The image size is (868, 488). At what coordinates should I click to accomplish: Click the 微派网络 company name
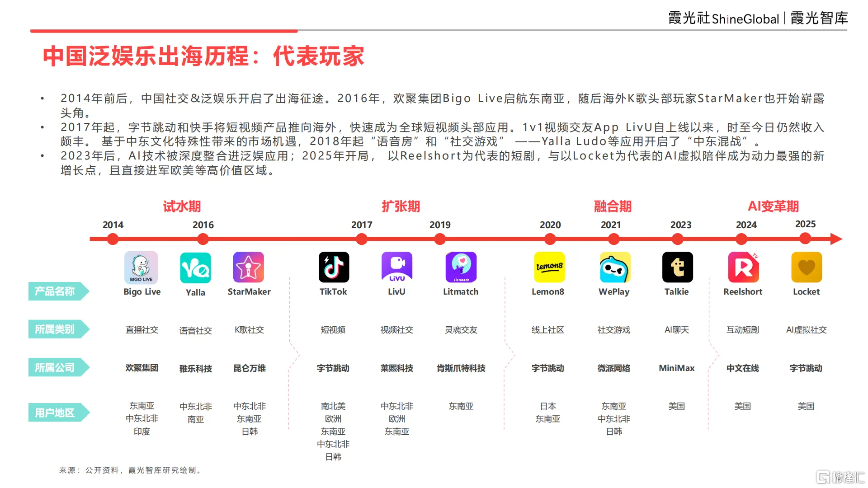(x=614, y=368)
